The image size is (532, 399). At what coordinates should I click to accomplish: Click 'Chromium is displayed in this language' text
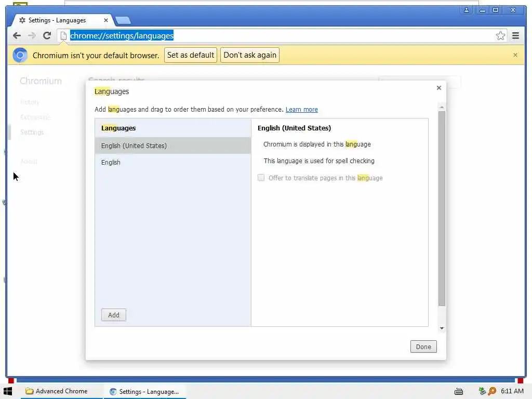coord(317,144)
